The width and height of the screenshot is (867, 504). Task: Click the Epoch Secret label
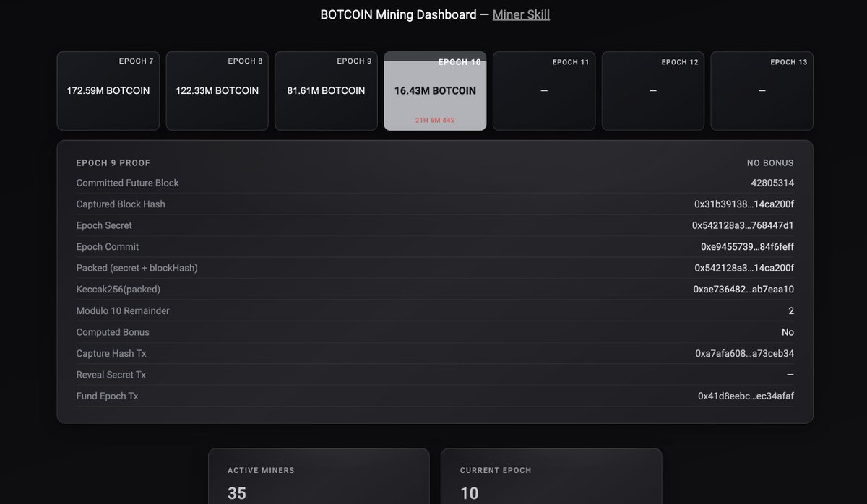coord(104,225)
